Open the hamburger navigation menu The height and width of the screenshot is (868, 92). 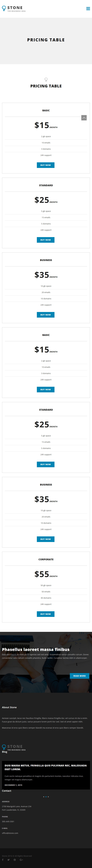point(88,9)
